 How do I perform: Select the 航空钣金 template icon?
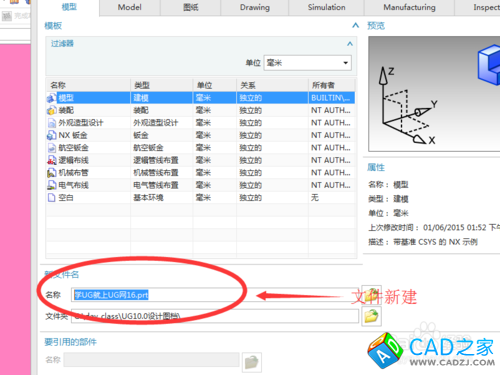click(52, 148)
